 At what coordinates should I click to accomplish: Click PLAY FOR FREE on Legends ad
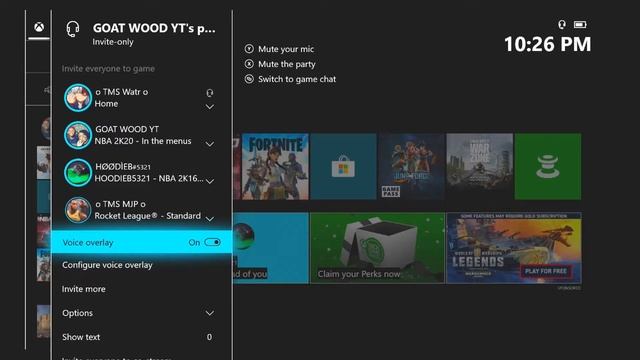[x=546, y=271]
